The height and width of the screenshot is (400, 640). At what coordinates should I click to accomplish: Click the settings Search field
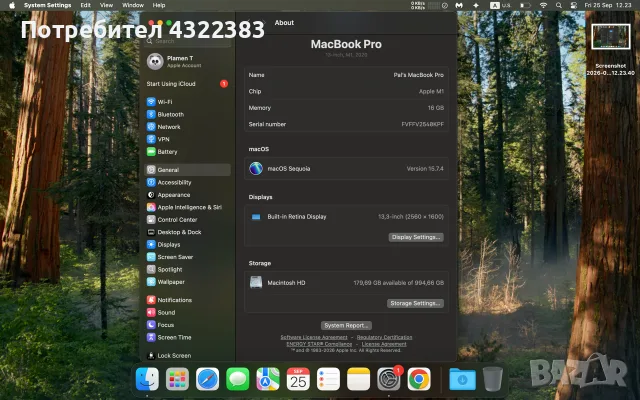[x=187, y=41]
